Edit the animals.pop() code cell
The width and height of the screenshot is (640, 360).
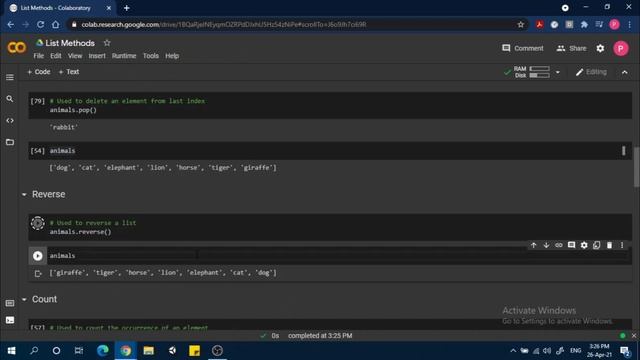[x=330, y=105]
